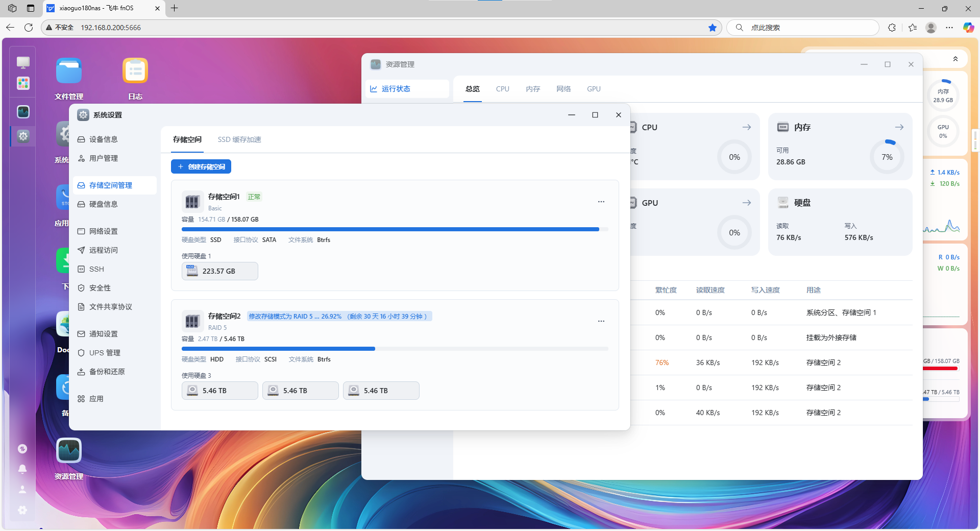The height and width of the screenshot is (531, 980).
Task: Open notifications bell in left dock
Action: (22, 469)
